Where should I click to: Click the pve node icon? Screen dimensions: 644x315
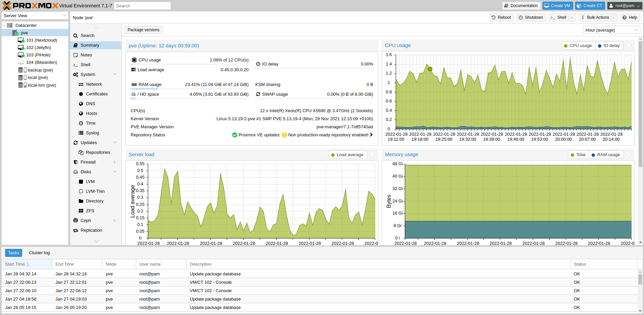click(15, 33)
